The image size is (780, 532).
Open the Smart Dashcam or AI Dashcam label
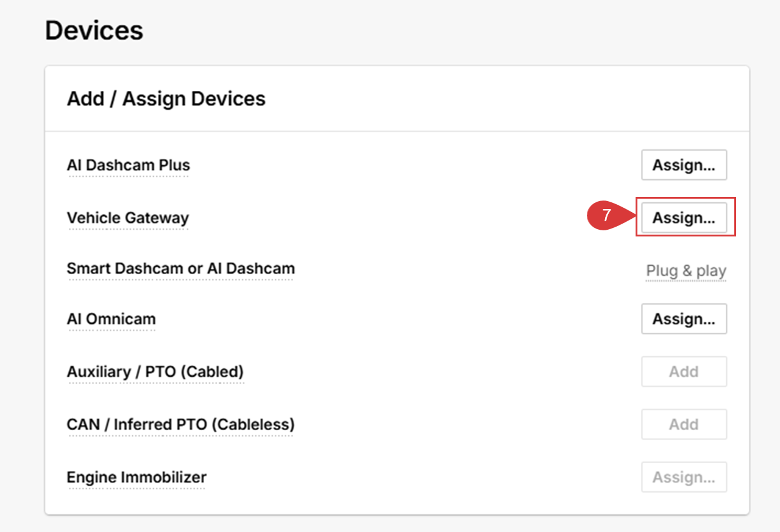tap(181, 268)
